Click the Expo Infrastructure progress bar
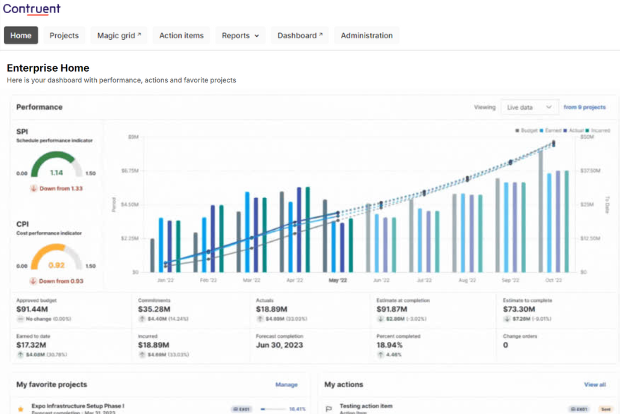The image size is (620, 414). 273,409
